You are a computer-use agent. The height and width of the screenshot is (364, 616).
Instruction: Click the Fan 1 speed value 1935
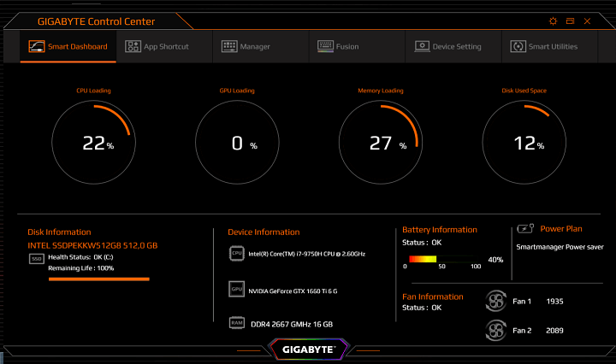[x=554, y=302]
